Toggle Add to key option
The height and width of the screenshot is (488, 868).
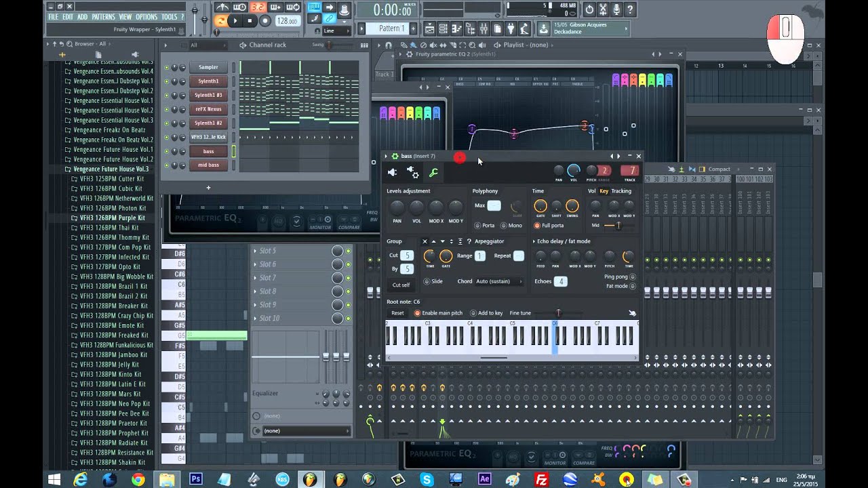[x=473, y=313]
